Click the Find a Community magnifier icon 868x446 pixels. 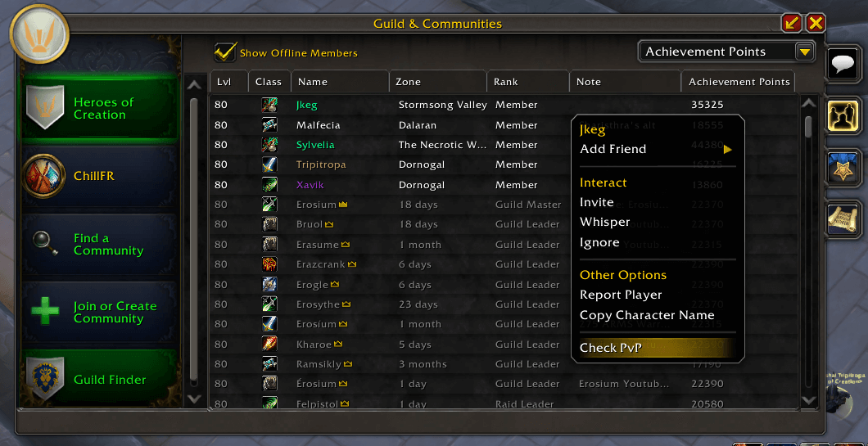[x=45, y=244]
